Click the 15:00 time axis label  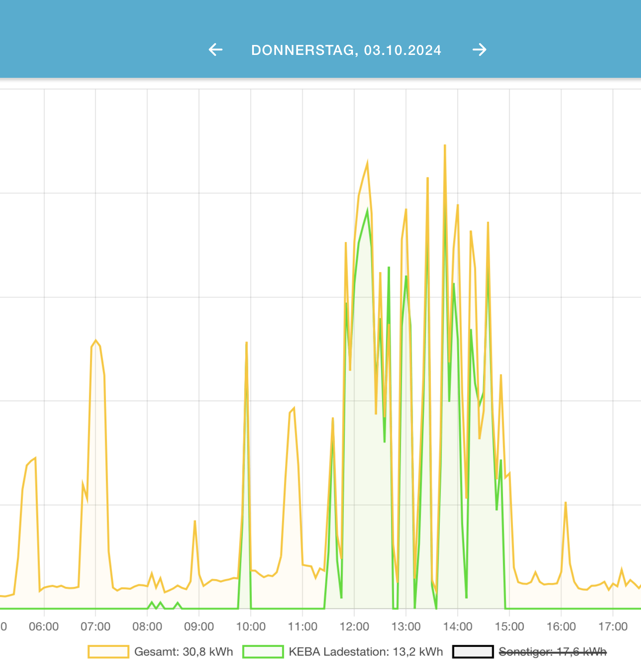[x=510, y=627]
